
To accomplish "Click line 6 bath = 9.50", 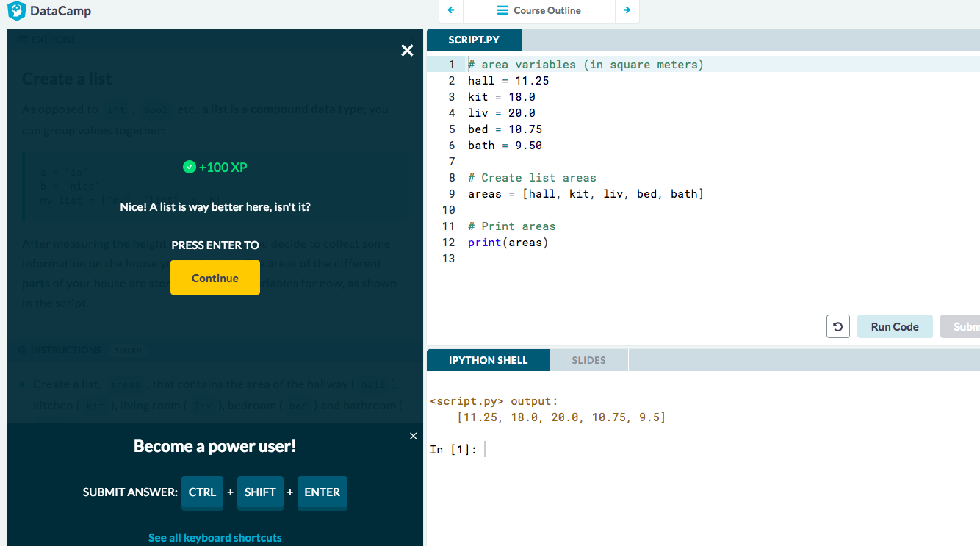I will pos(505,146).
